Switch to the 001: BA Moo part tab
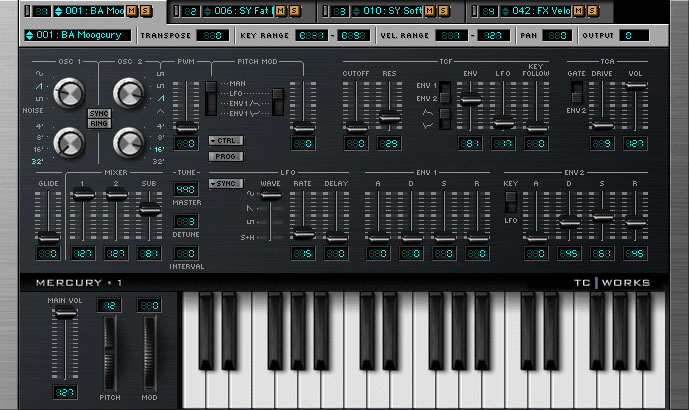This screenshot has height=410, width=689. (93, 11)
